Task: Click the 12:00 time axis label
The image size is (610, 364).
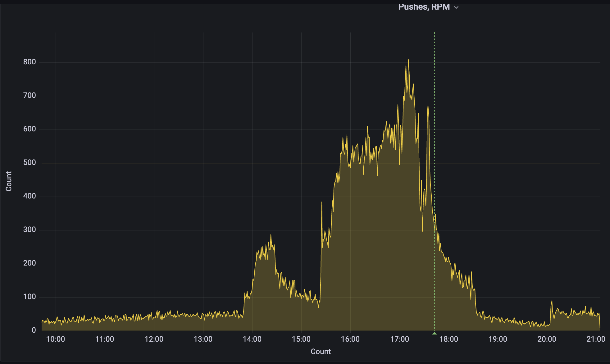Action: click(x=154, y=339)
